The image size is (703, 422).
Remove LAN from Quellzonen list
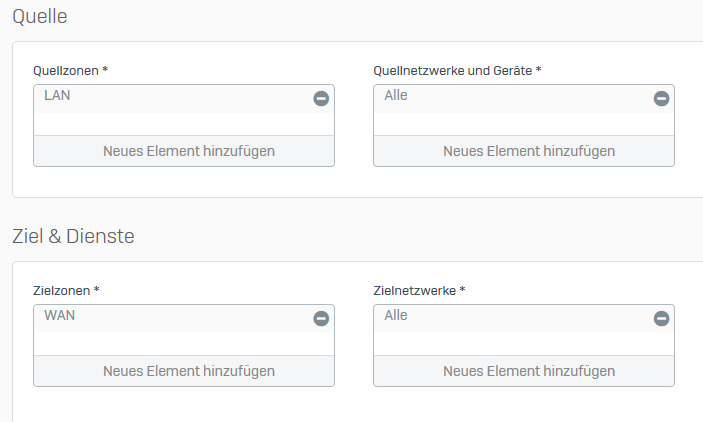click(321, 98)
